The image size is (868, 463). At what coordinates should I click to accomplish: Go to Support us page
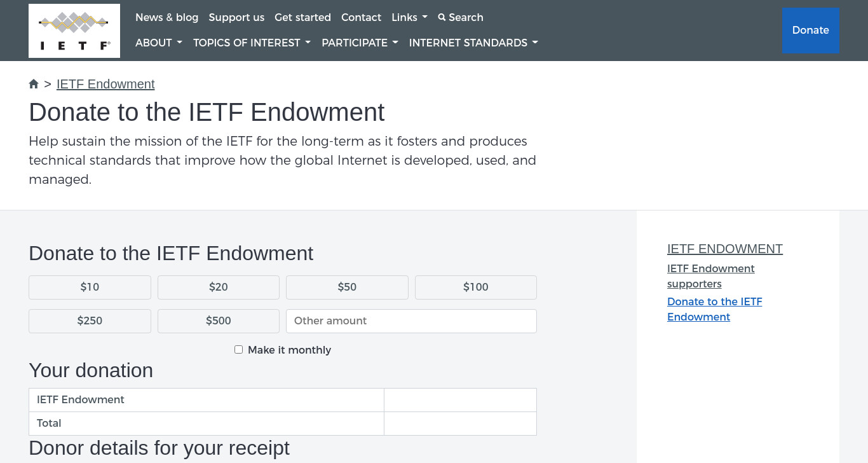click(236, 17)
